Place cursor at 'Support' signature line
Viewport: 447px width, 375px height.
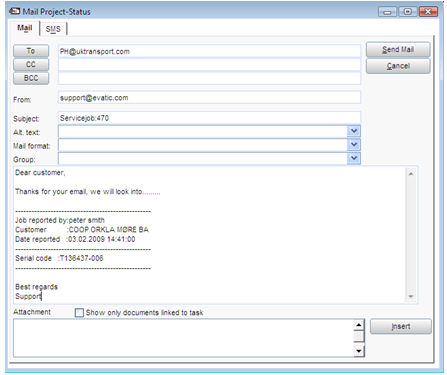[28, 296]
